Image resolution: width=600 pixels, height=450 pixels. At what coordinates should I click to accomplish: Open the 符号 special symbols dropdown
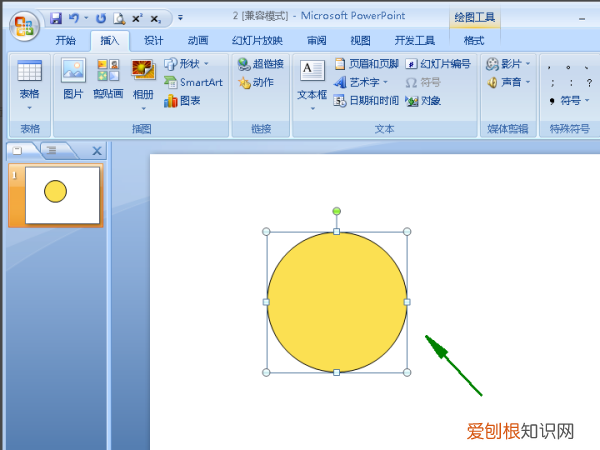570,101
